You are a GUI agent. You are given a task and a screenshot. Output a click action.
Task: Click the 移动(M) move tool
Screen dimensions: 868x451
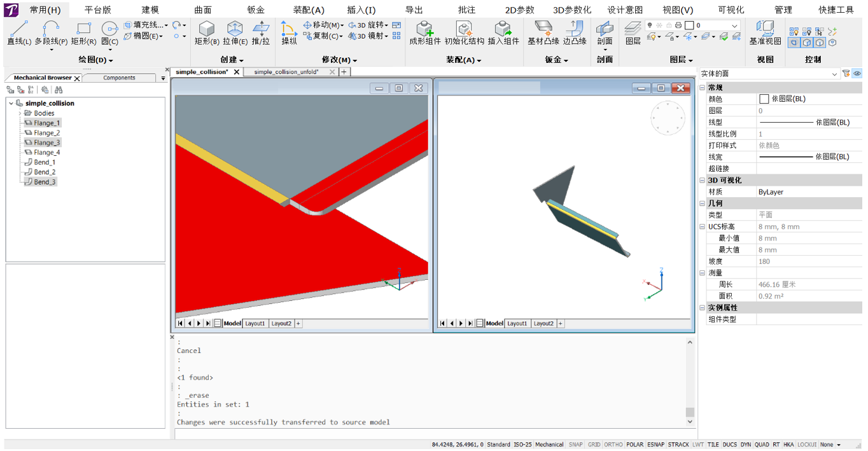[323, 25]
